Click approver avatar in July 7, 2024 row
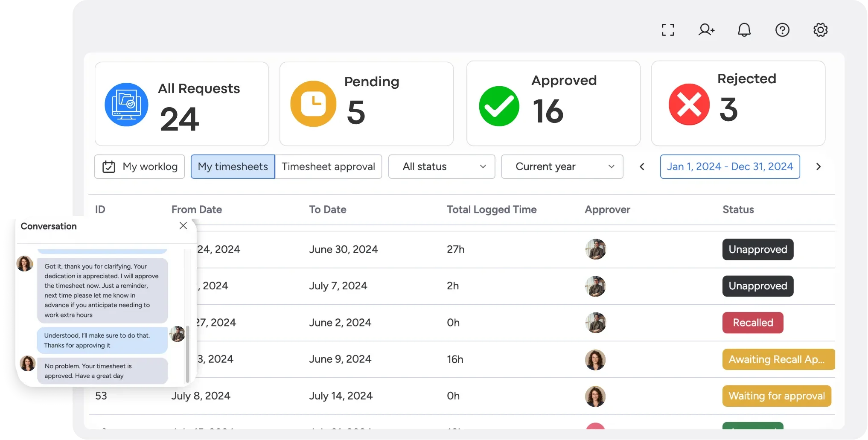 pyautogui.click(x=595, y=286)
